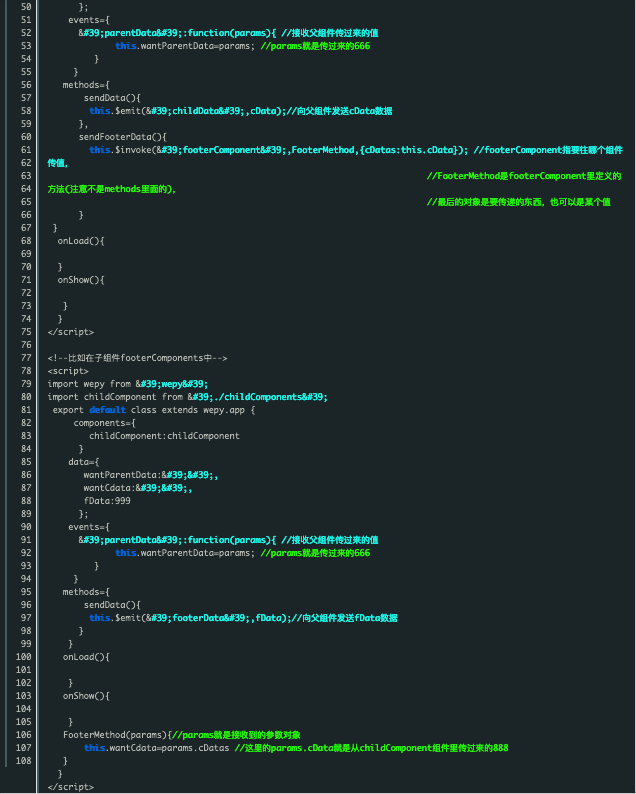The image size is (636, 794).
Task: Click 'onLoad(){' on line 68
Action: (81, 241)
